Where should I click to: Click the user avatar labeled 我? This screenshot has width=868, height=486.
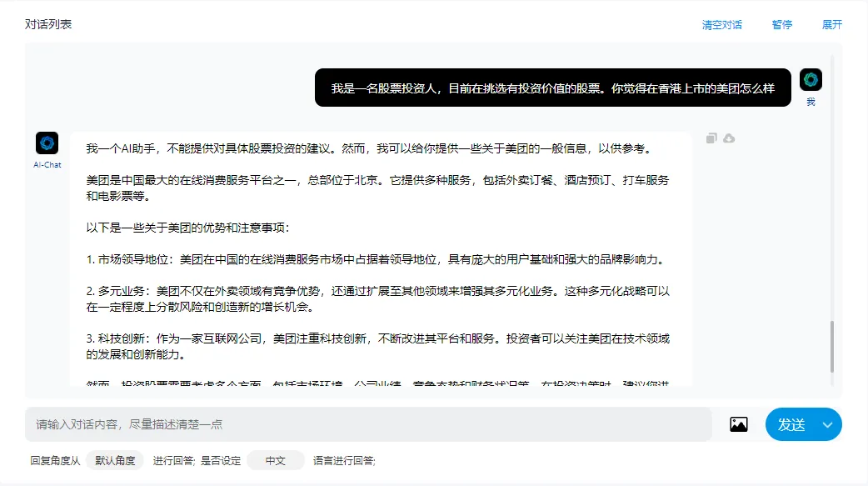pos(811,80)
